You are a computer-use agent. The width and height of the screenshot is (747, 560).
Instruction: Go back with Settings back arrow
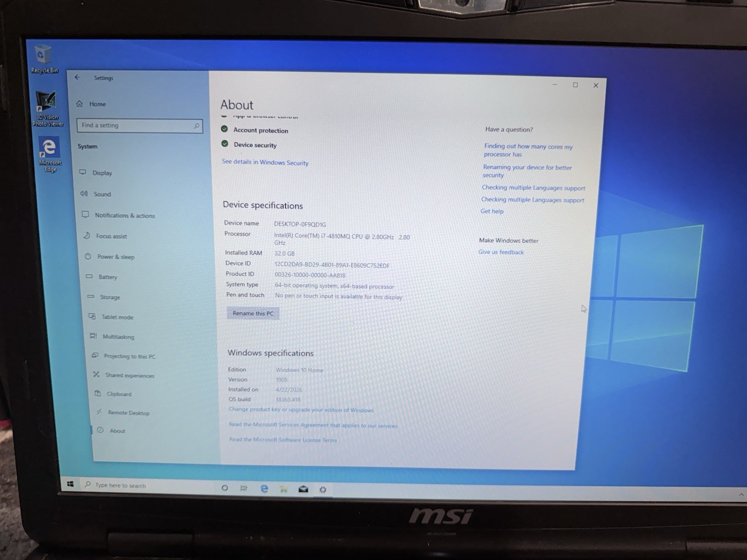click(78, 77)
